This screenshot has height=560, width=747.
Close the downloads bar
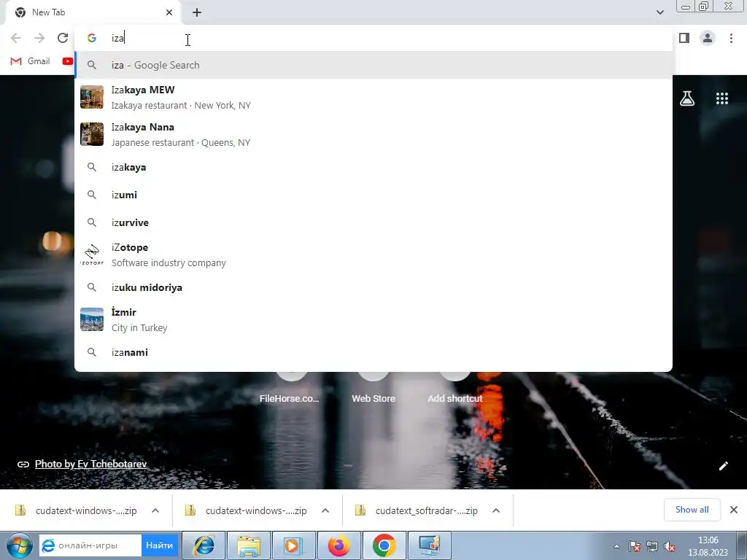(x=734, y=510)
